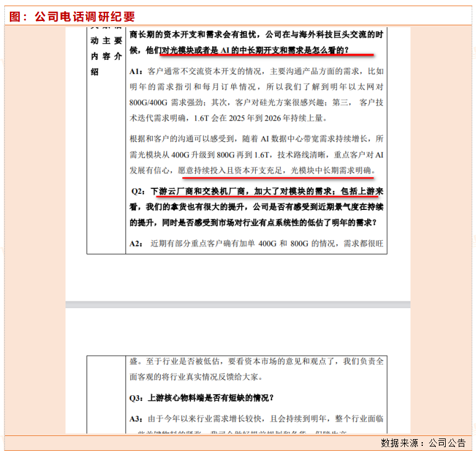Select the 'A2:' answer label
Screen dimensions: 476x457
coord(136,243)
